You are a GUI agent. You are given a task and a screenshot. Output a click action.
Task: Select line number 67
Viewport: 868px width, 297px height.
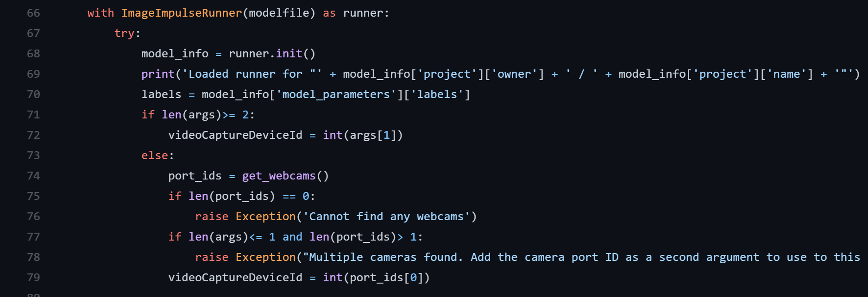tap(33, 33)
